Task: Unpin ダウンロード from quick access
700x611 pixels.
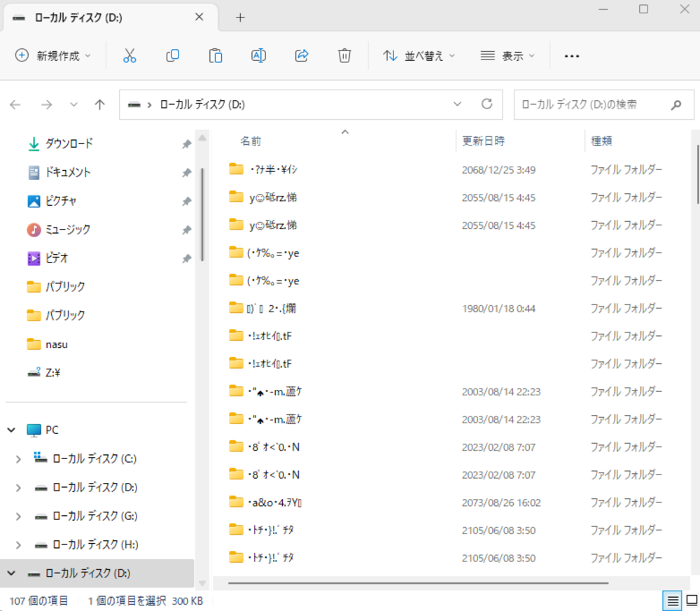Action: (186, 144)
